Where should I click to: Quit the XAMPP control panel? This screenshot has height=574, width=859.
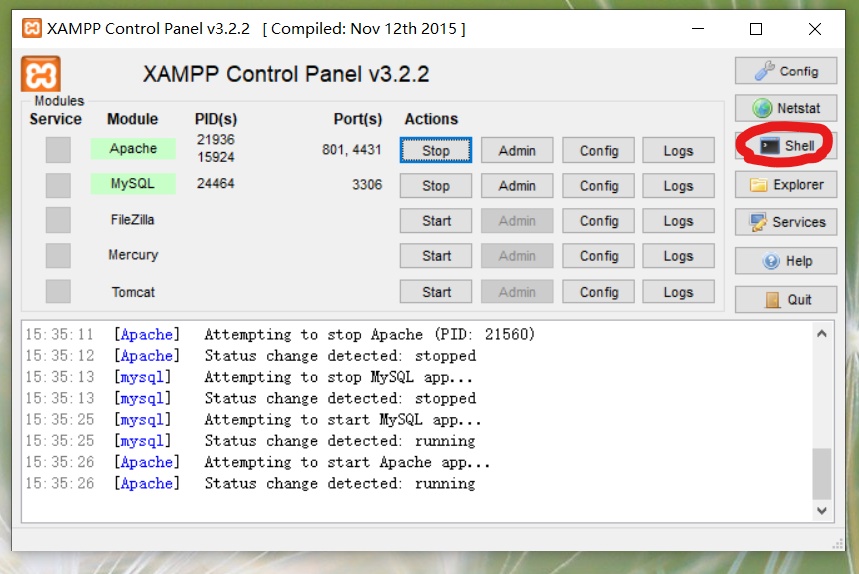click(786, 300)
